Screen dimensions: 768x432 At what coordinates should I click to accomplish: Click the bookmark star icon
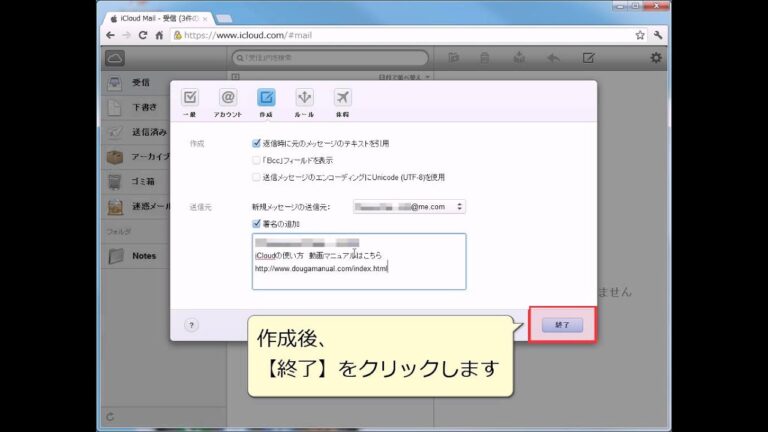[x=640, y=35]
